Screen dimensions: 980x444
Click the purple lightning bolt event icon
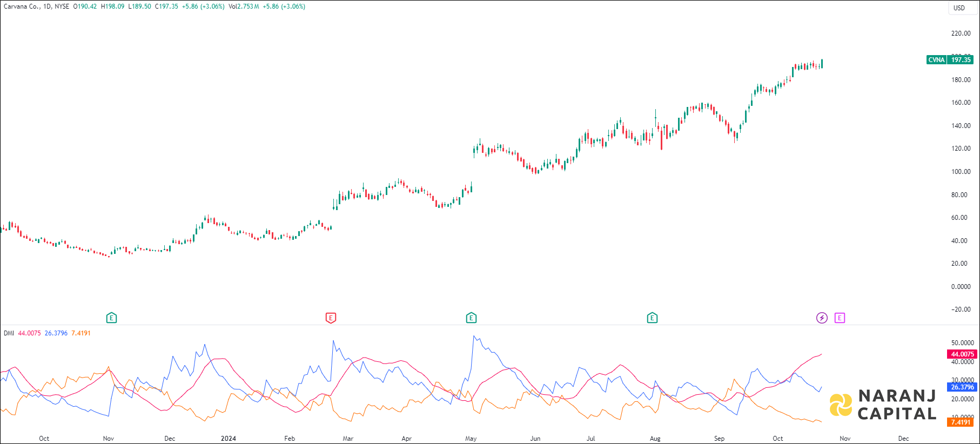click(x=822, y=318)
